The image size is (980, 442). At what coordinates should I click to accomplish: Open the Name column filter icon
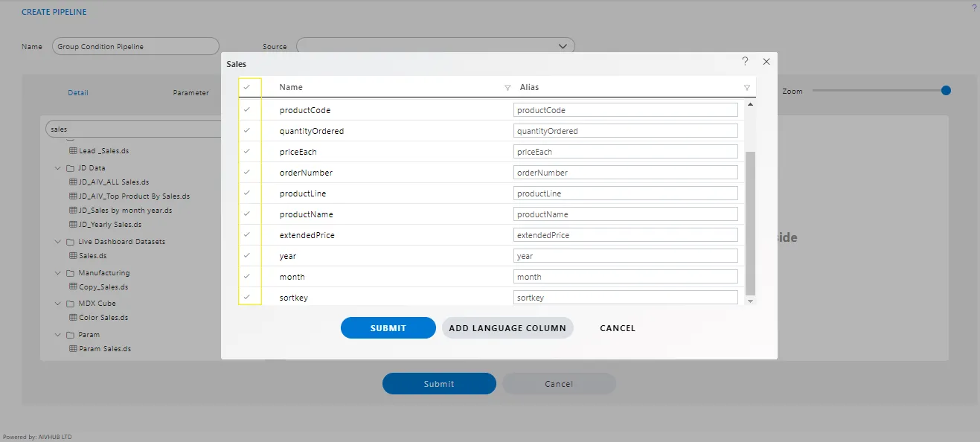tap(507, 87)
